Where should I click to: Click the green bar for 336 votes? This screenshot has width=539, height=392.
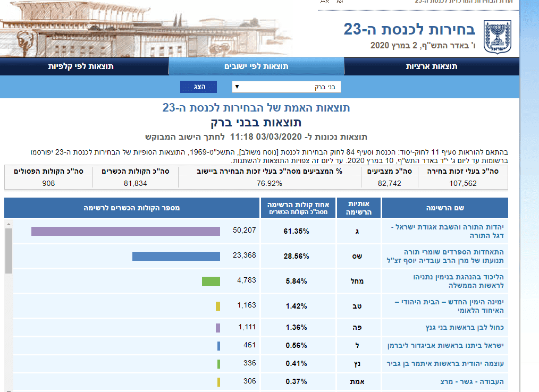tap(218, 364)
